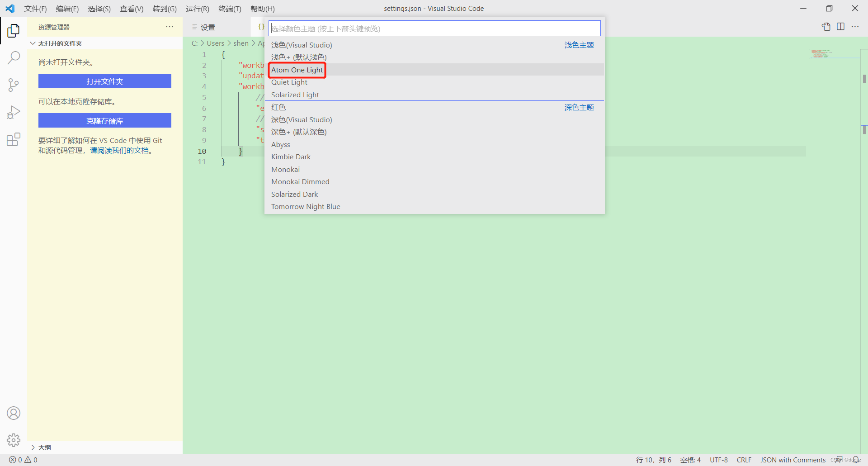The image size is (868, 466).
Task: Select the Quiet Light theme
Action: pos(434,82)
